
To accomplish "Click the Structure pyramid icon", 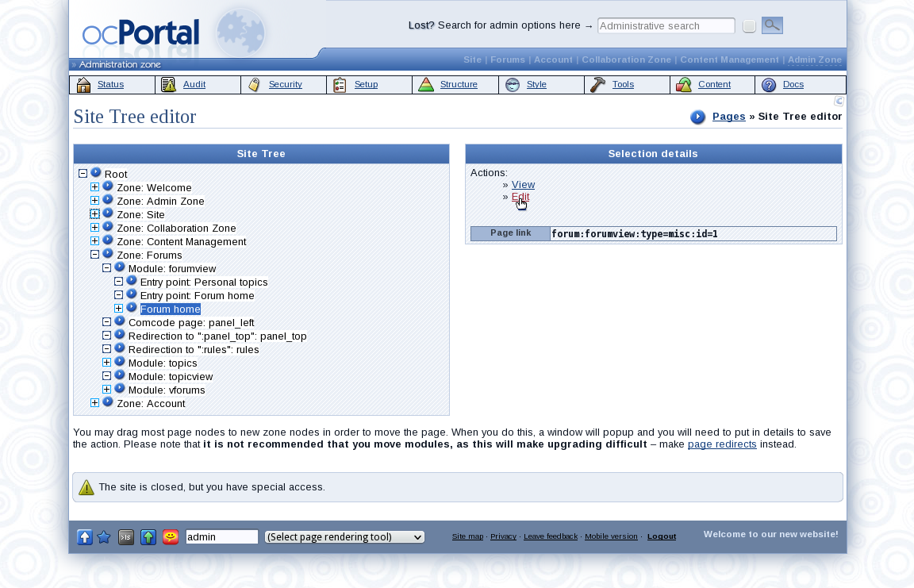I will pyautogui.click(x=426, y=85).
